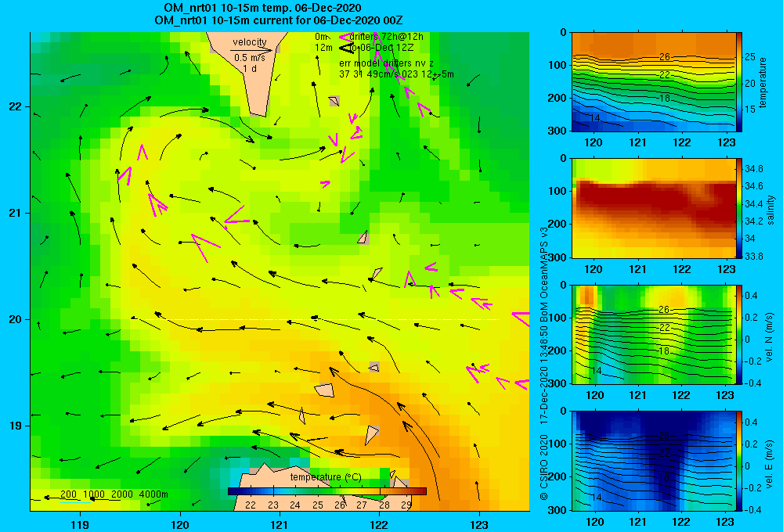The width and height of the screenshot is (783, 532).
Task: Open the northward velocity section panel
Action: [x=654, y=334]
